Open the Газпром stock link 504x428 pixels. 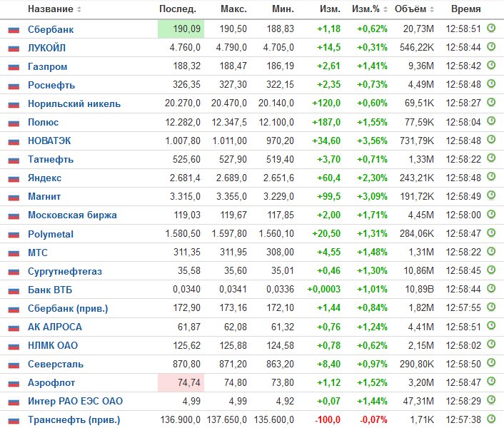(48, 66)
